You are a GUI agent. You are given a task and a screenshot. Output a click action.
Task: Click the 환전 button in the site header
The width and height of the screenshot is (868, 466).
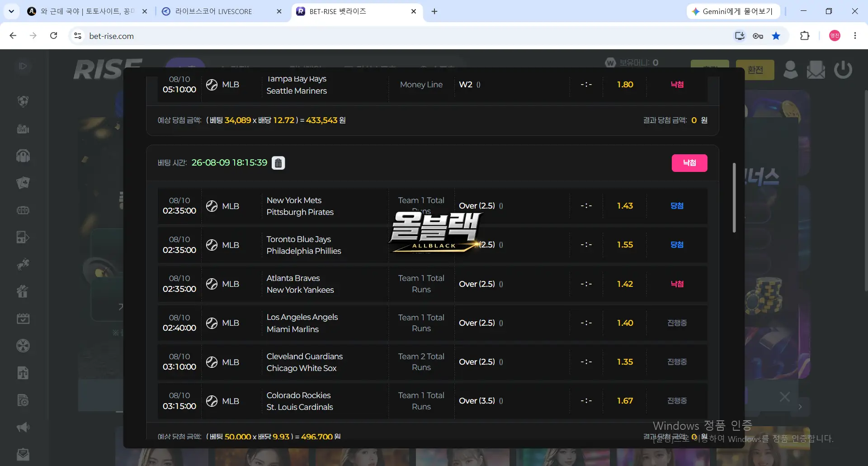(755, 70)
